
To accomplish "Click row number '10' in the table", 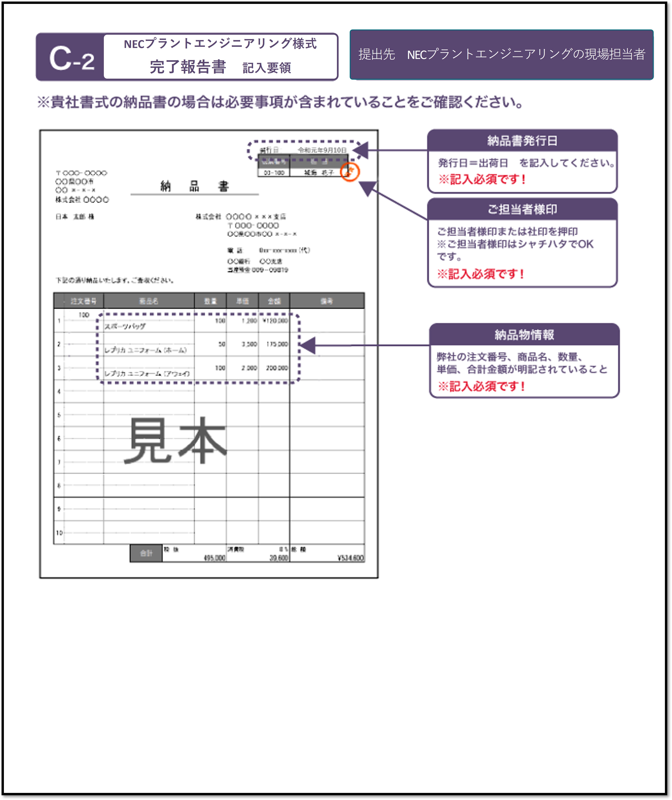I will coord(59,532).
